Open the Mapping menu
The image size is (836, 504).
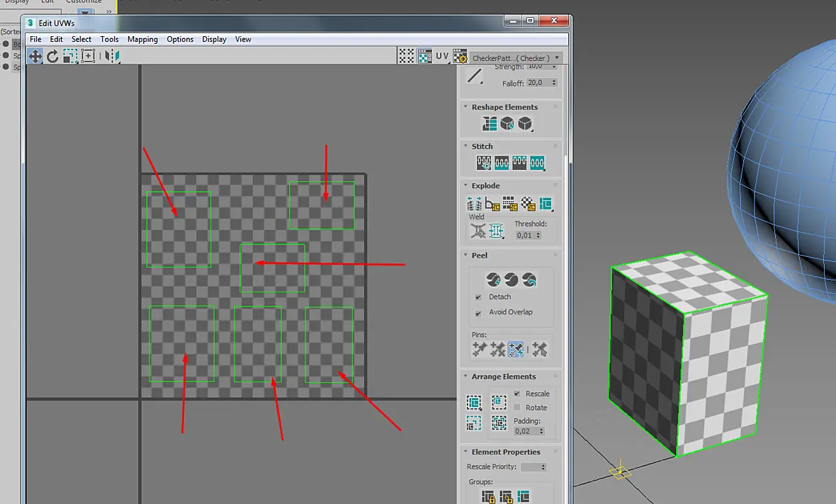pos(142,40)
